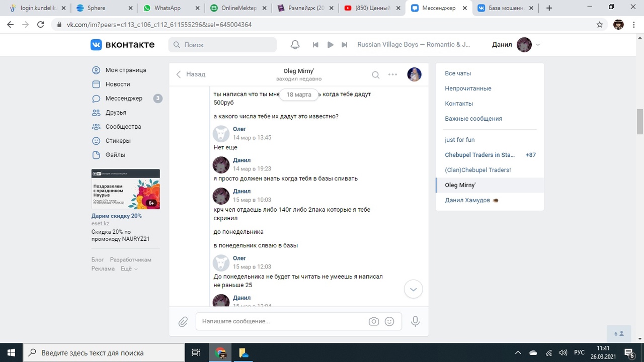
Task: Open the camera photo attachment icon
Action: pos(373,322)
